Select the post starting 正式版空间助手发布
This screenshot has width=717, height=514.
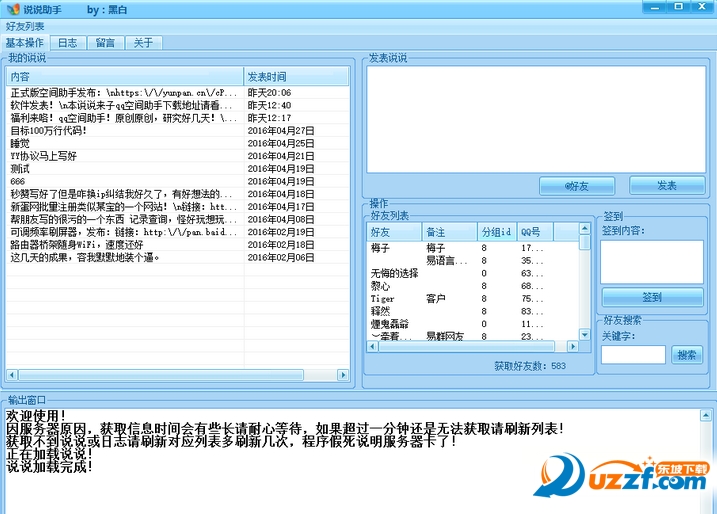[x=178, y=93]
